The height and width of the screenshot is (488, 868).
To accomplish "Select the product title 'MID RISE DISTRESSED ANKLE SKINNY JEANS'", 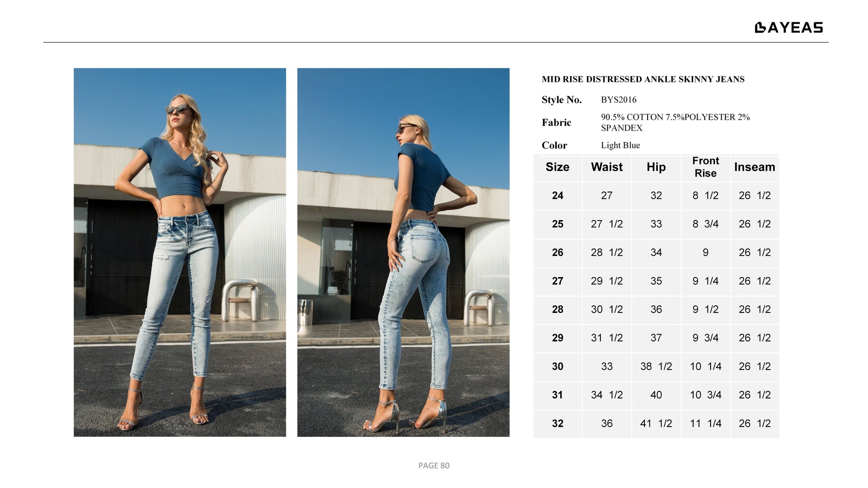I will click(x=643, y=79).
